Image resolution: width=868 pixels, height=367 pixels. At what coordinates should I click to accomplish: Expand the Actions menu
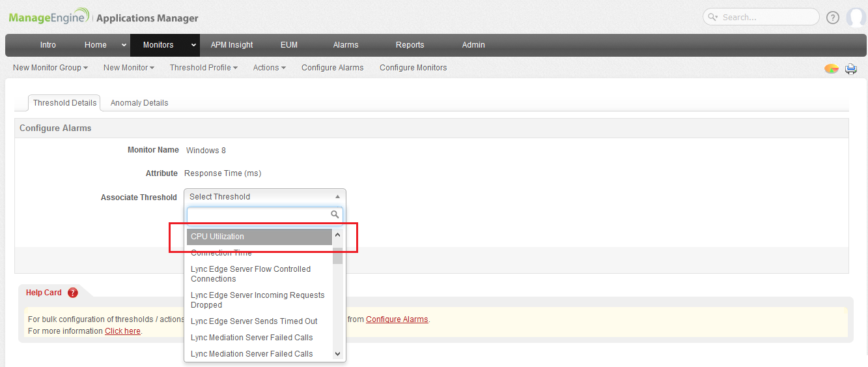coord(270,68)
